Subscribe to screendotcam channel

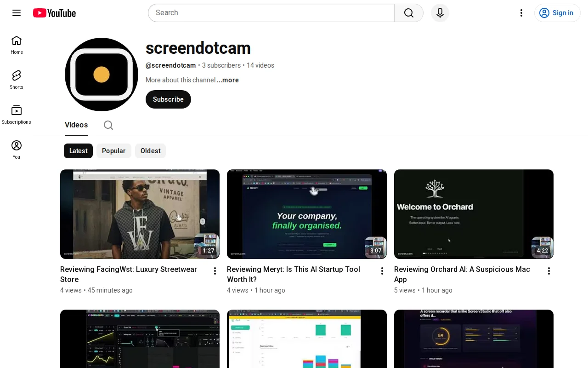click(168, 99)
